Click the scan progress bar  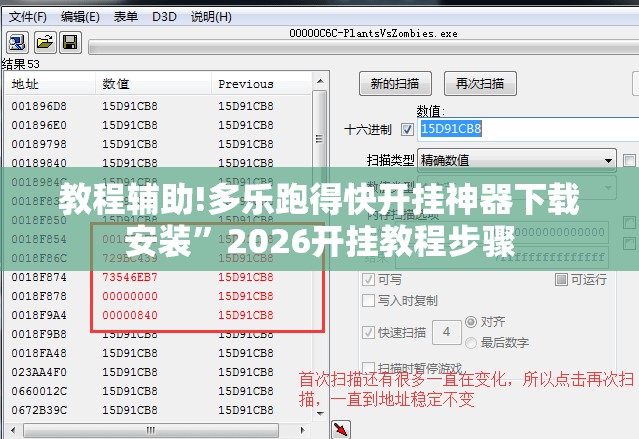[364, 47]
